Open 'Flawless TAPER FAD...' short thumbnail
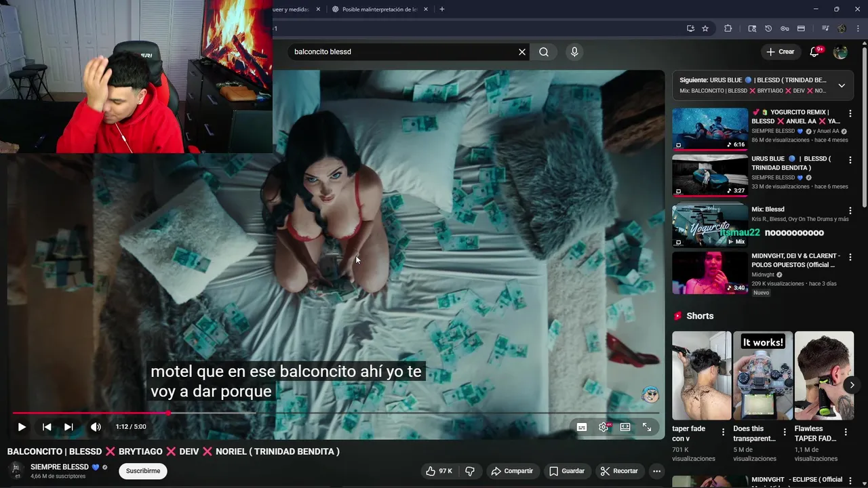 [824, 375]
